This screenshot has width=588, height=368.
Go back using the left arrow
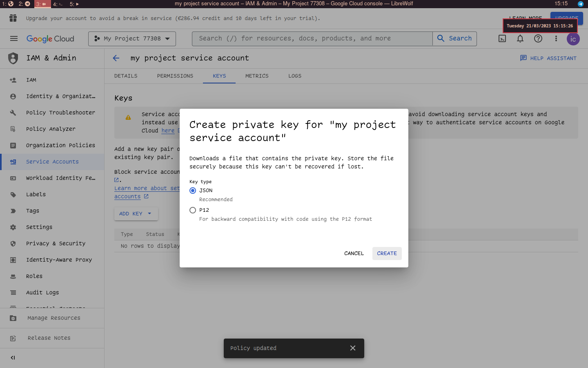click(x=116, y=58)
